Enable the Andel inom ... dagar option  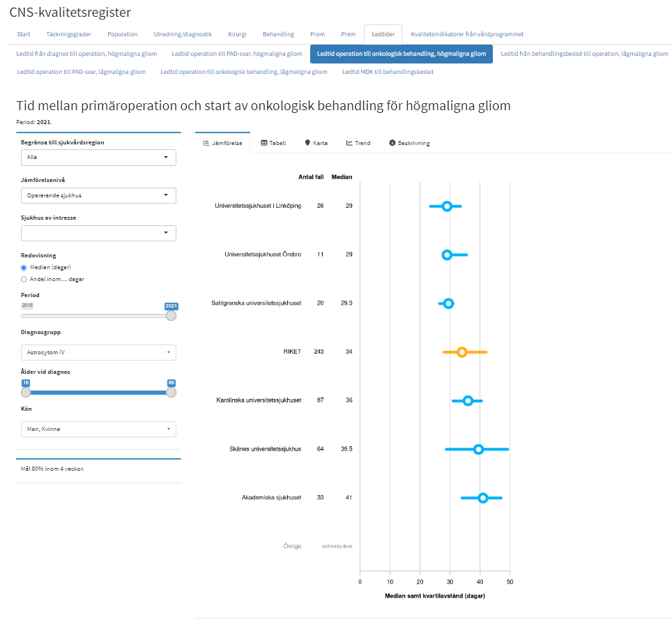point(23,278)
